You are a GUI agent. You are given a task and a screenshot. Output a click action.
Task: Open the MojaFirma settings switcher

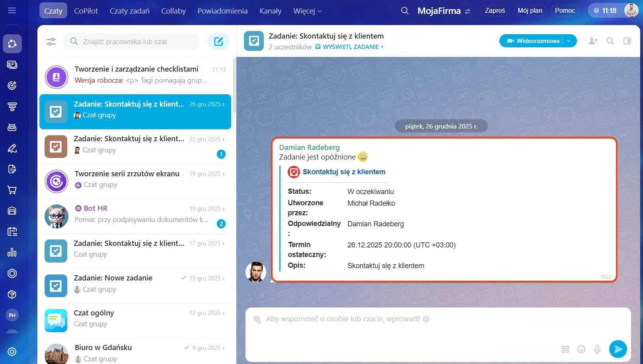468,11
